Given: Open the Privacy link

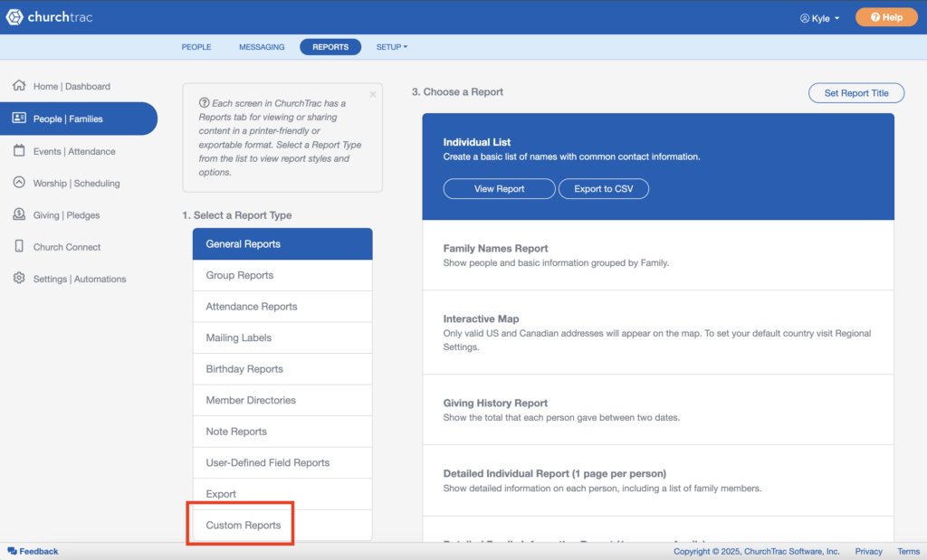Looking at the screenshot, I should [868, 551].
